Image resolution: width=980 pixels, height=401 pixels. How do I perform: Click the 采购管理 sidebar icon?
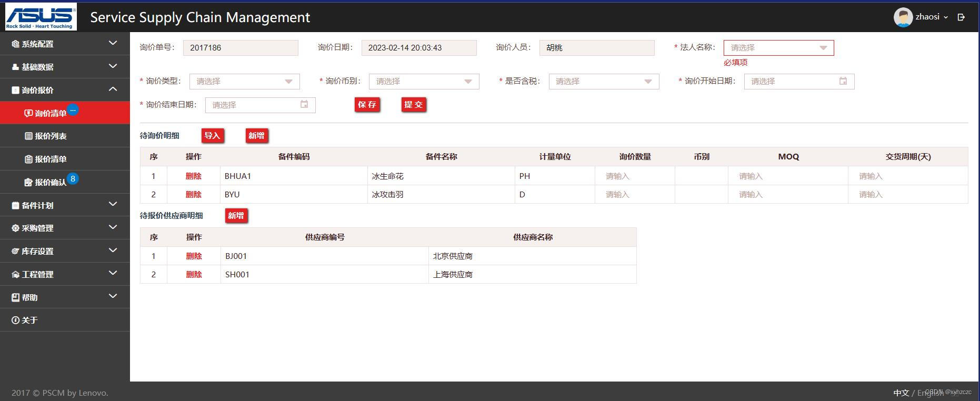coord(15,228)
